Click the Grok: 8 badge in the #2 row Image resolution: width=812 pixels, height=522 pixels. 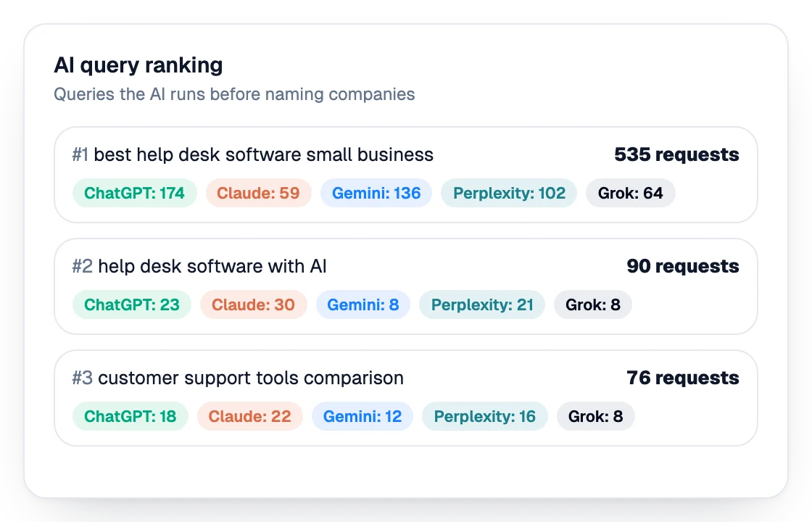point(593,304)
